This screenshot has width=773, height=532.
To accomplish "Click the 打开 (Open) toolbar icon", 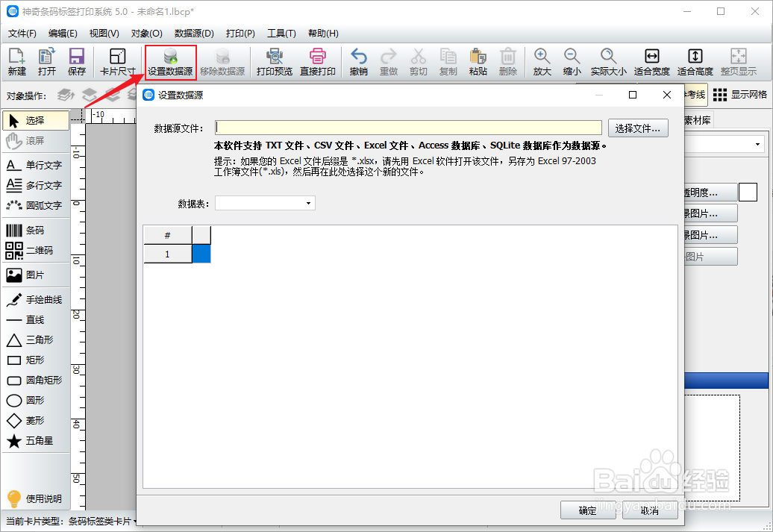I will (x=47, y=62).
